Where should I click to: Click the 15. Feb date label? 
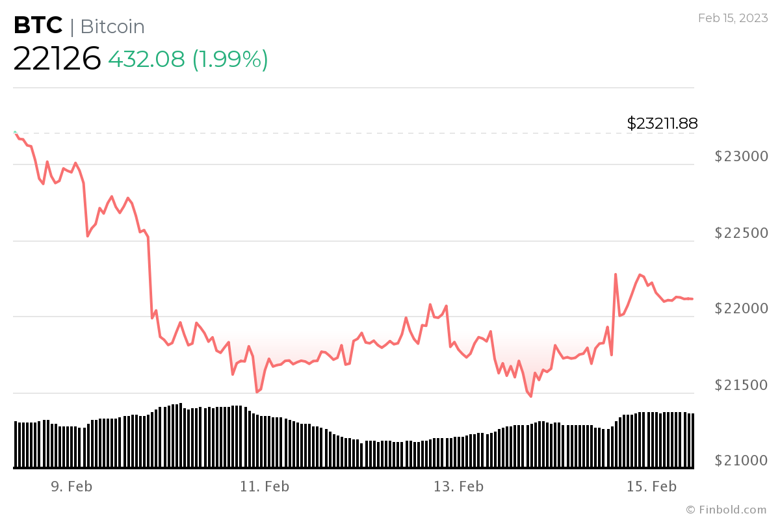pyautogui.click(x=652, y=486)
